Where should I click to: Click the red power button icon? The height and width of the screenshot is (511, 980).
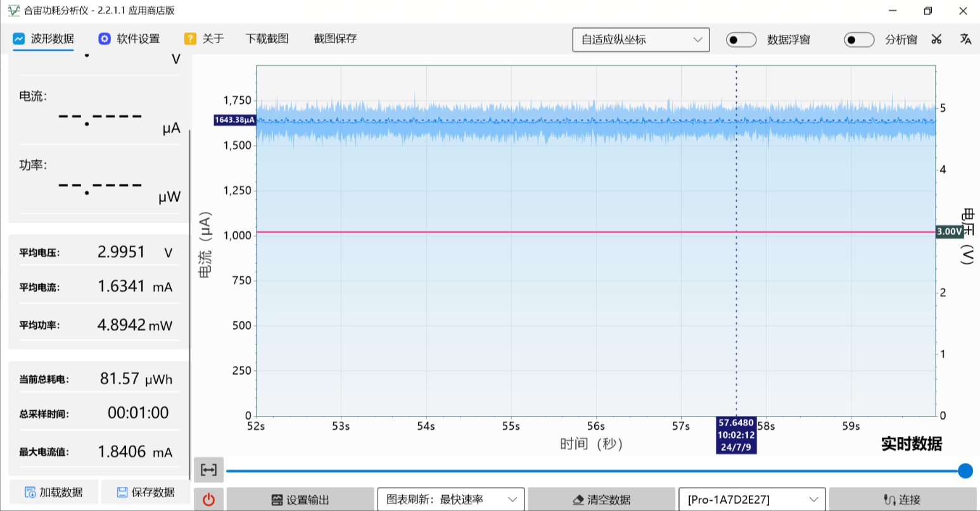point(208,500)
